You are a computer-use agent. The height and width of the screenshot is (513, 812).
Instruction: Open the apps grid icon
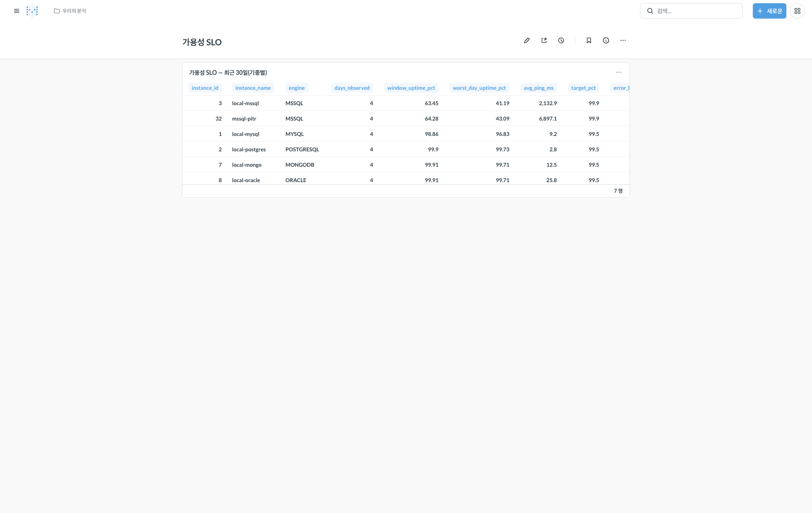(797, 11)
